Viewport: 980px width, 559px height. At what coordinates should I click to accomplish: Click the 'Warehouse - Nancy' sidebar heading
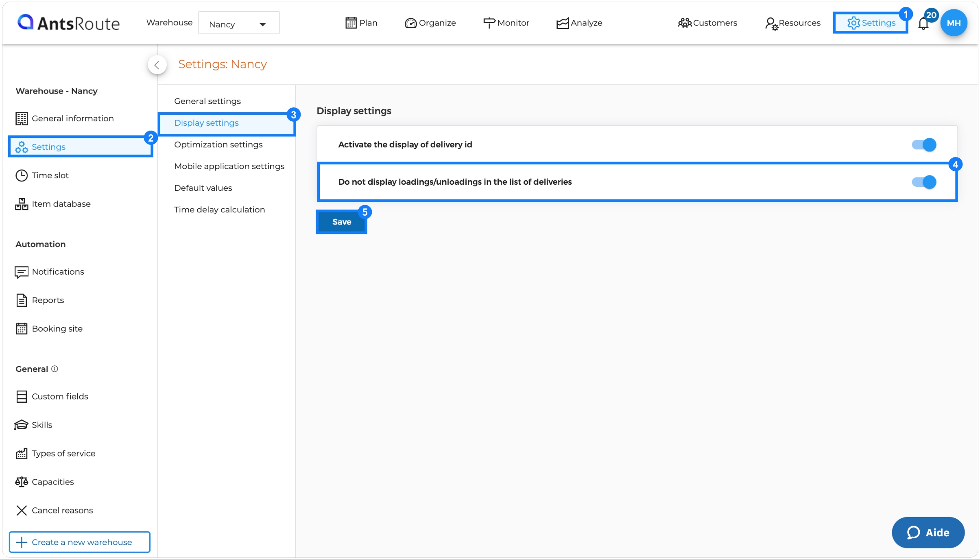57,91
